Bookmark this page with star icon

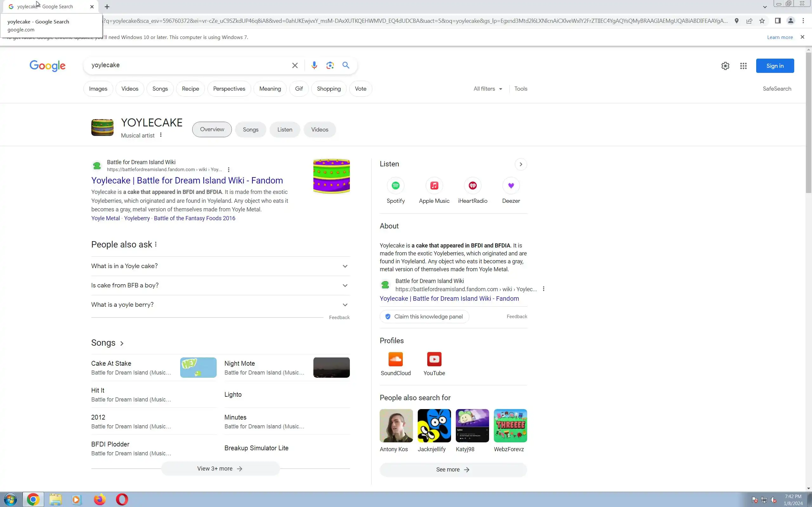(762, 21)
